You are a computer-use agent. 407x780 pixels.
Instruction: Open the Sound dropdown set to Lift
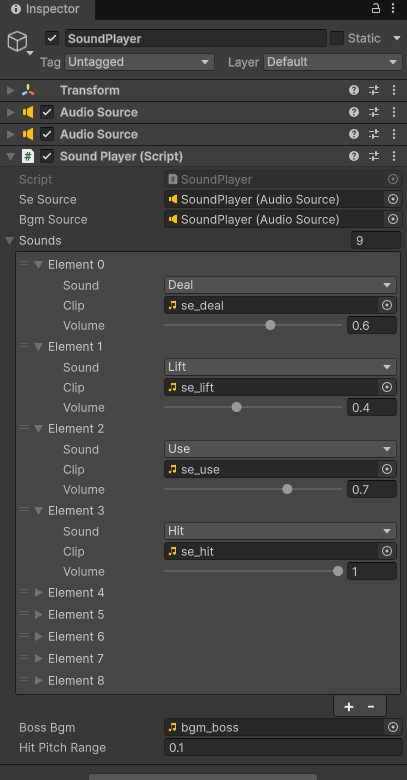coord(280,367)
